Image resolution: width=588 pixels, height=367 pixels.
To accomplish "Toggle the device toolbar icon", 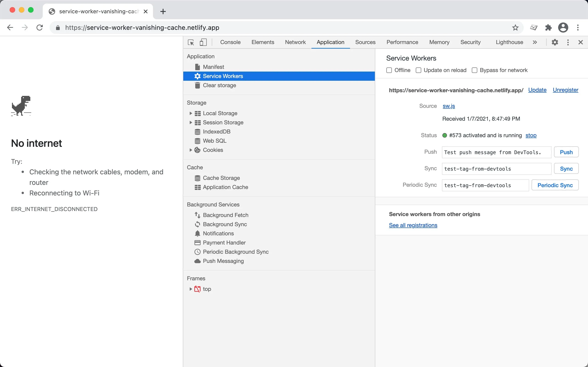I will tap(203, 42).
